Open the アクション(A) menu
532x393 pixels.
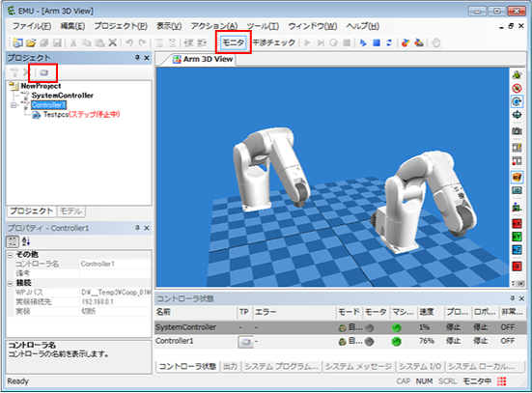(x=214, y=26)
